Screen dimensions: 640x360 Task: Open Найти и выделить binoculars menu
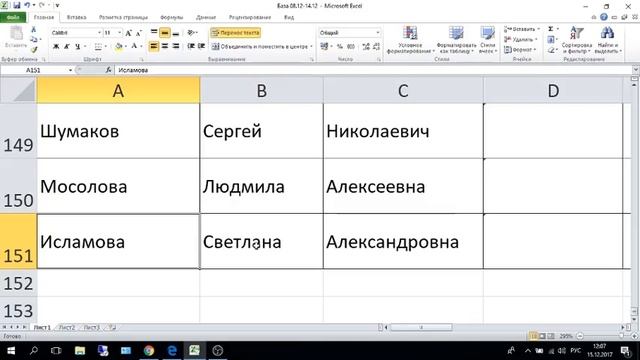[608, 40]
